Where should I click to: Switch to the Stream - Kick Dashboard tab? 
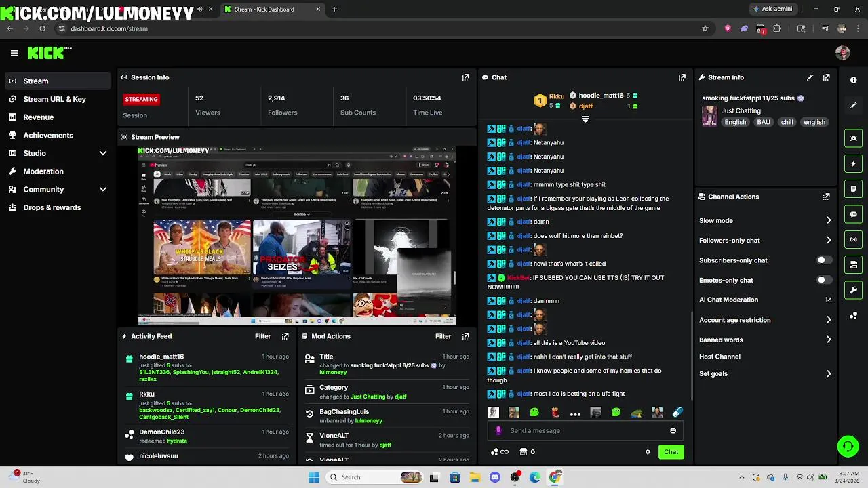(x=271, y=9)
